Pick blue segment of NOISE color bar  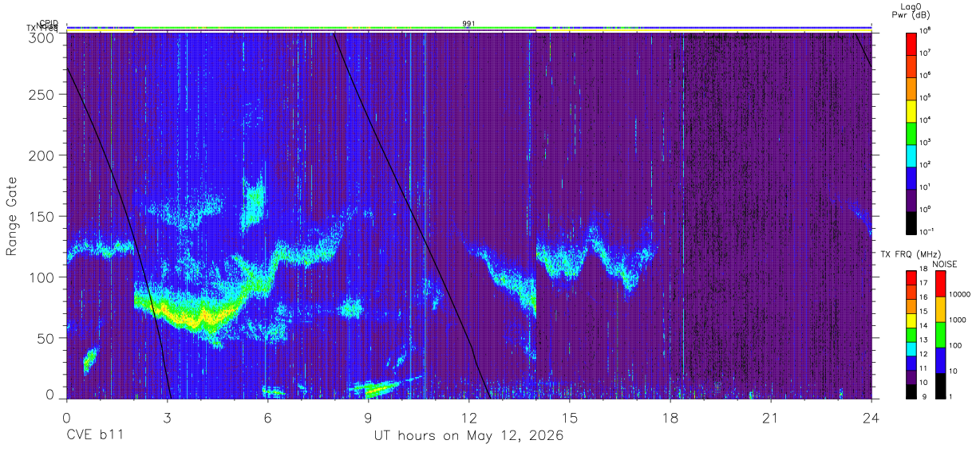click(x=940, y=360)
